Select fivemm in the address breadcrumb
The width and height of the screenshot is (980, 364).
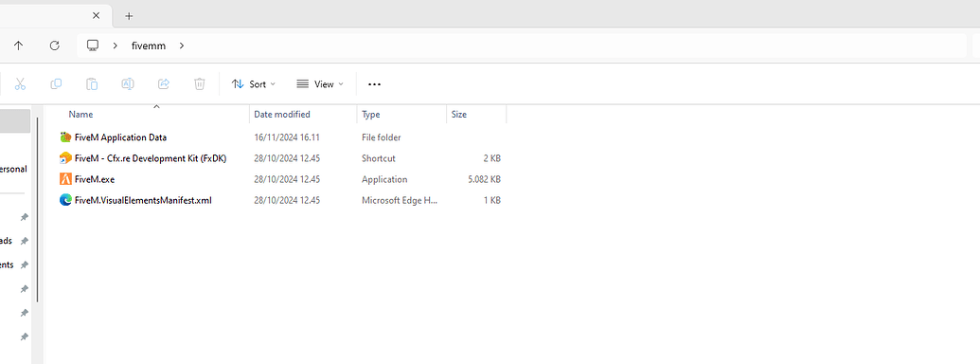[x=149, y=45]
